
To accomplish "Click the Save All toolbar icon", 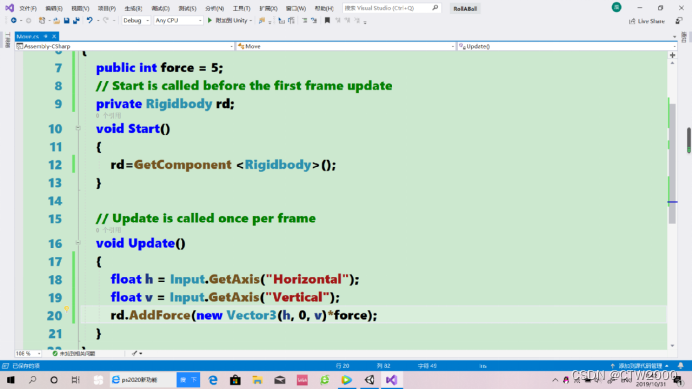I will (x=76, y=20).
